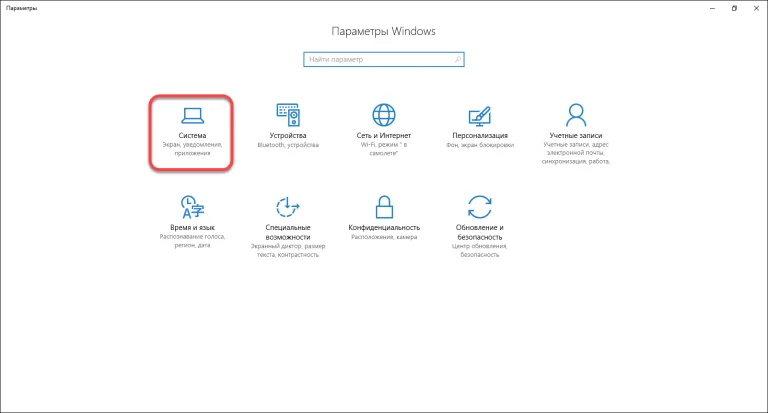Click the Учетные записи label
This screenshot has height=413, width=768.
coord(576,135)
